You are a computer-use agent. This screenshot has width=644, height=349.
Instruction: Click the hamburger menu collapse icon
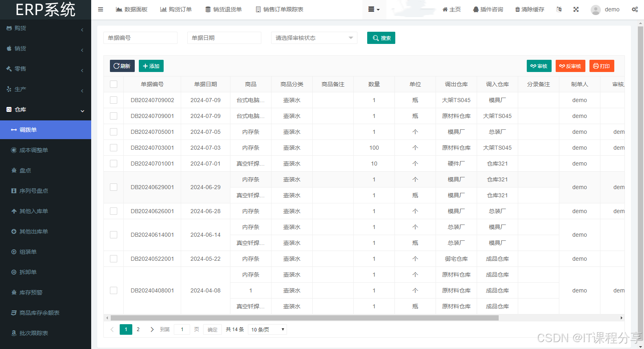click(101, 9)
